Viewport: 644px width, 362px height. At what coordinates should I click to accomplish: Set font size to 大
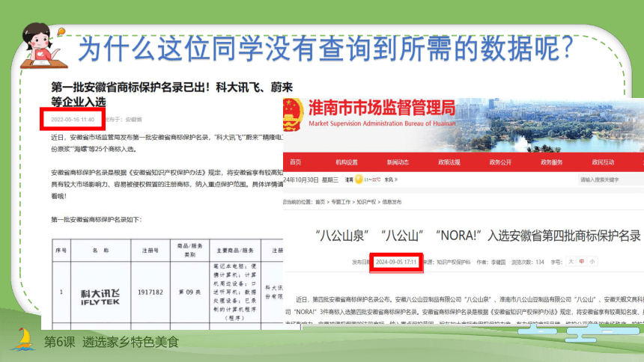coord(571,262)
